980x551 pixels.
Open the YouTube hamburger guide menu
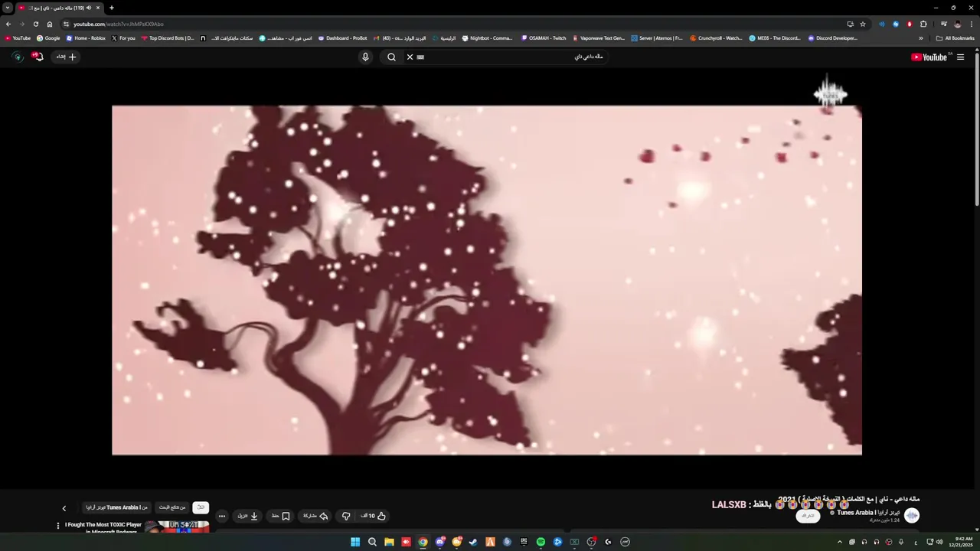[960, 57]
